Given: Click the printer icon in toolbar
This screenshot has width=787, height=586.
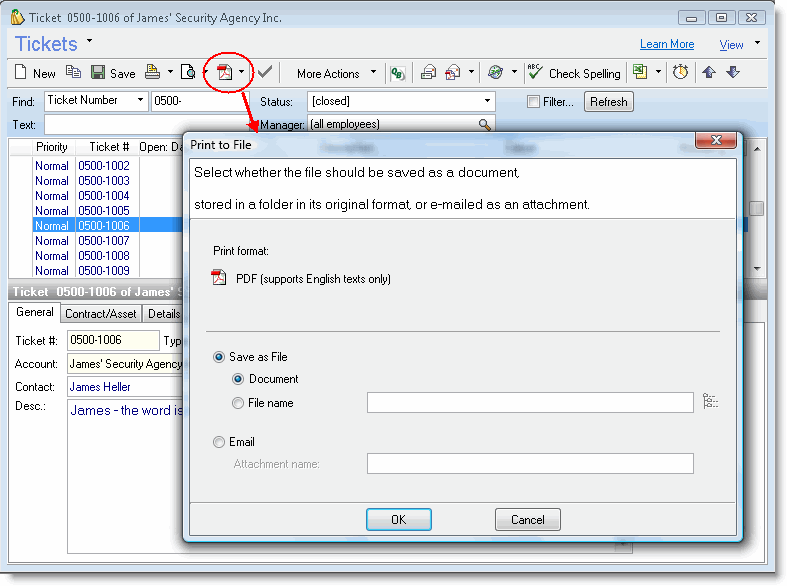Looking at the screenshot, I should pos(152,73).
